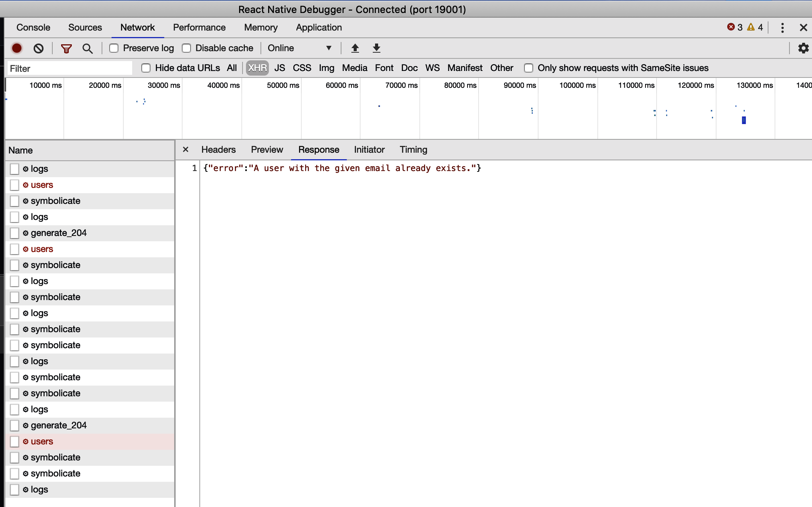812x507 pixels.
Task: Select the JS resource type filter
Action: [x=279, y=68]
